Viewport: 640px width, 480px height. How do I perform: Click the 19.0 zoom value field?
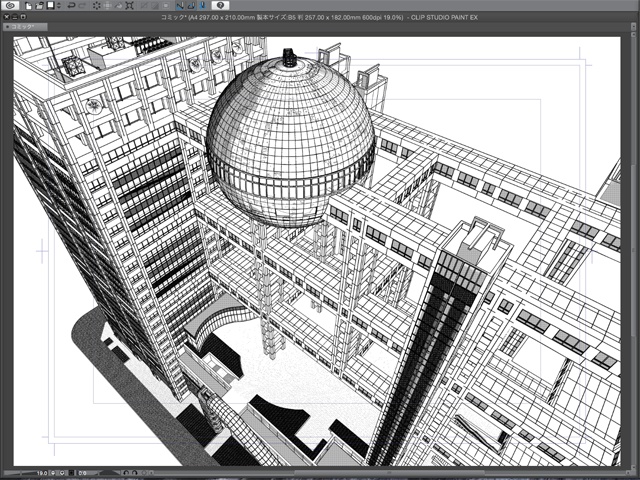pyautogui.click(x=42, y=473)
